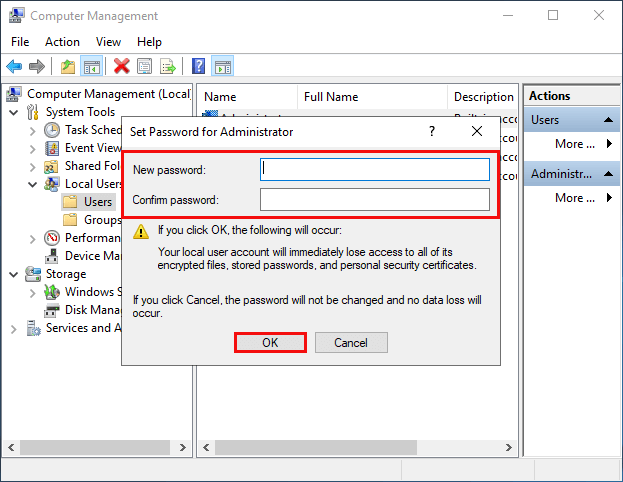Click the Disk Management icon
This screenshot has height=482, width=623.
click(x=52, y=310)
